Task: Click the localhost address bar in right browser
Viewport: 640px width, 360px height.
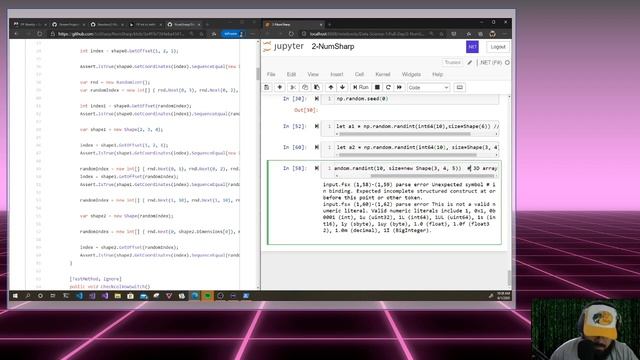Action: 367,34
